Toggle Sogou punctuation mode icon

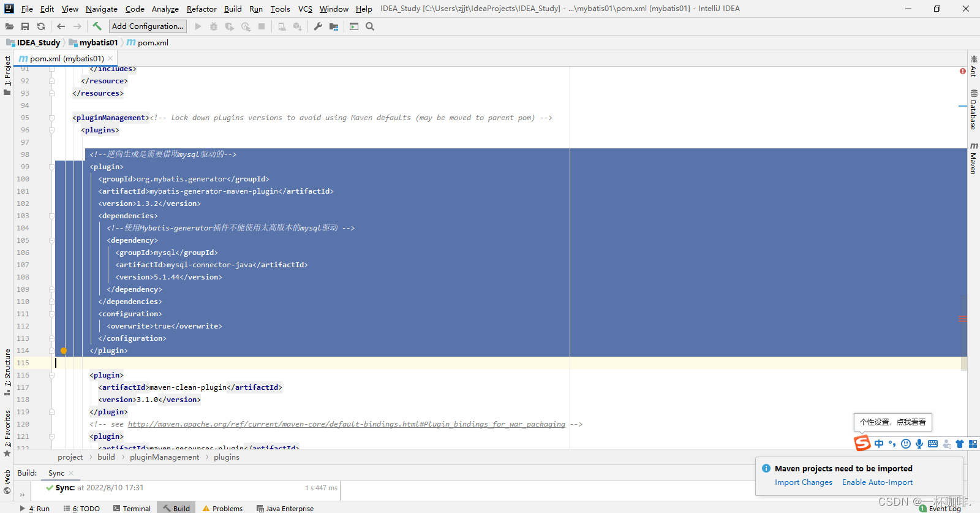892,444
